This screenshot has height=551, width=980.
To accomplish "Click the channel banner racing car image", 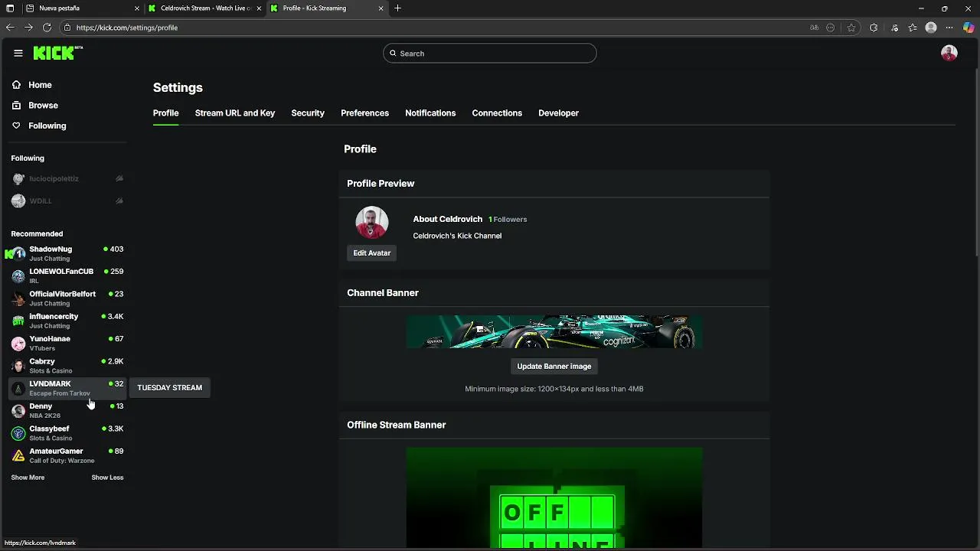I will (554, 332).
